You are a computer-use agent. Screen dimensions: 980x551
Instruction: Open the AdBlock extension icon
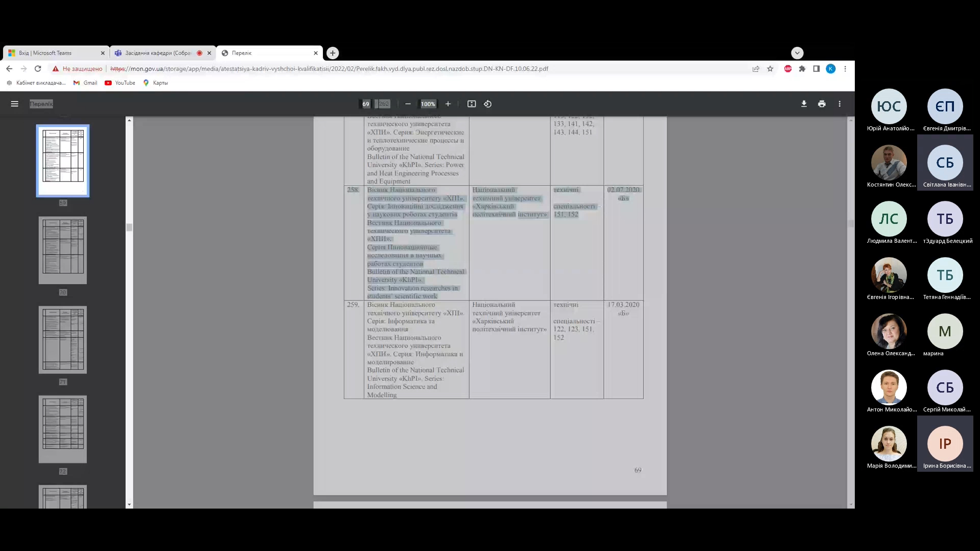pyautogui.click(x=788, y=68)
